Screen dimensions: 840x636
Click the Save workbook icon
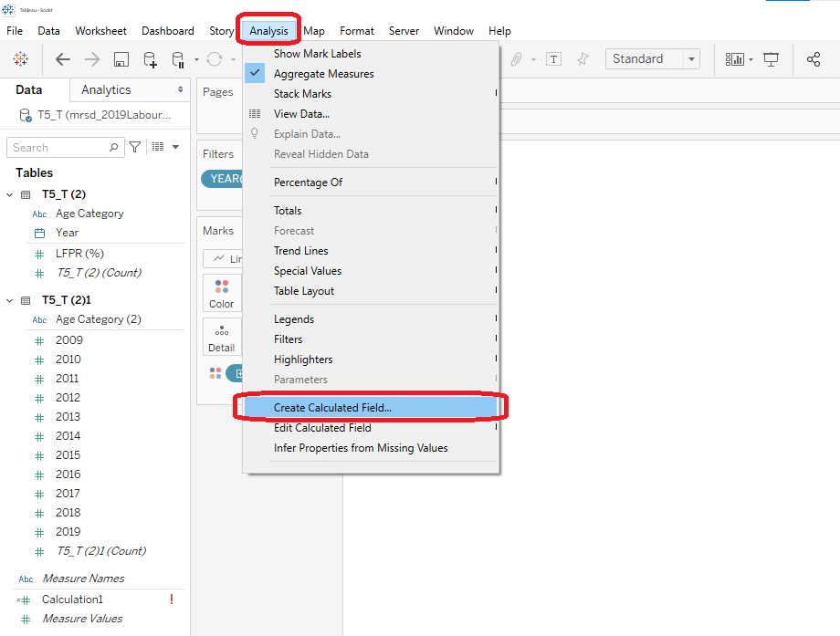(120, 58)
